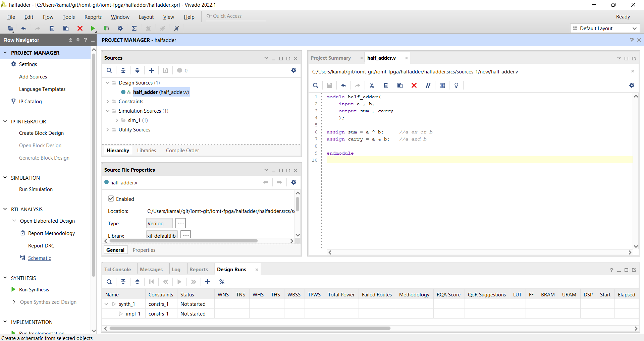
Task: Open IP Catalog
Action: click(30, 102)
